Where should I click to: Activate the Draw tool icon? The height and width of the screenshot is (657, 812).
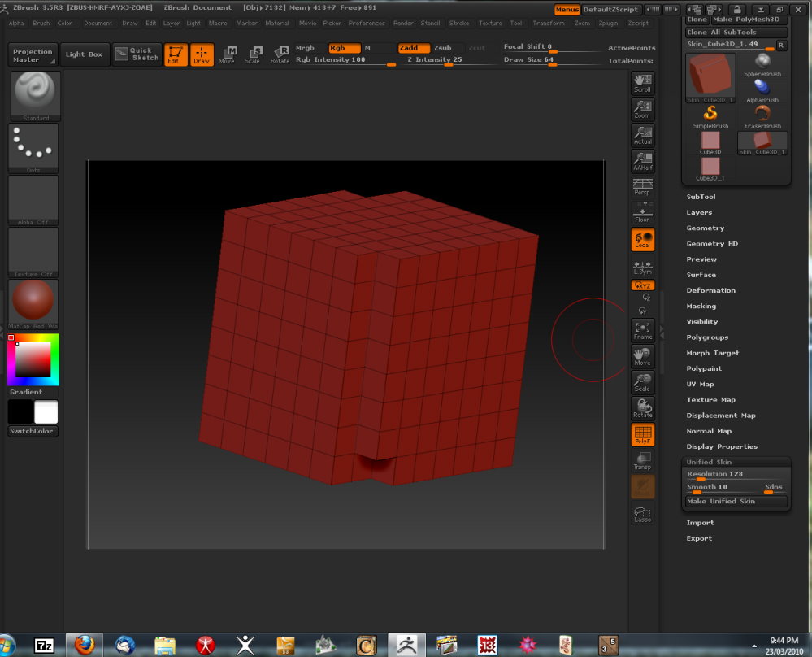click(202, 55)
